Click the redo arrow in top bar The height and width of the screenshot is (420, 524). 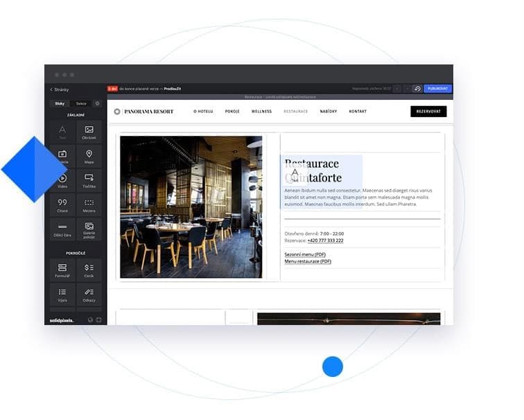[x=407, y=89]
